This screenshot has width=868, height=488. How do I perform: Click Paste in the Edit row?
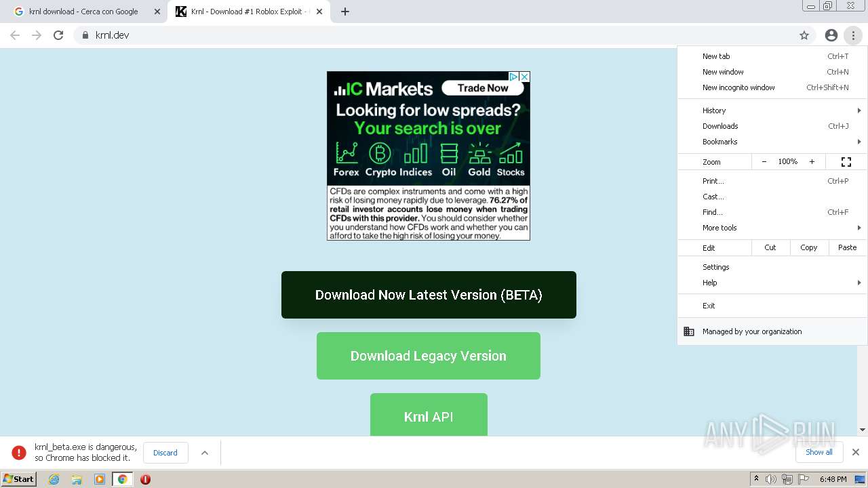(x=848, y=247)
